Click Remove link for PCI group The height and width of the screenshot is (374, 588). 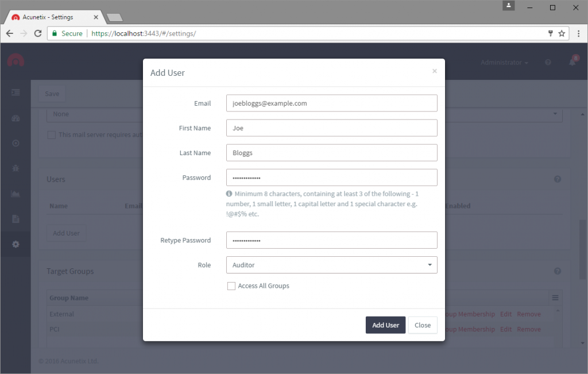529,329
